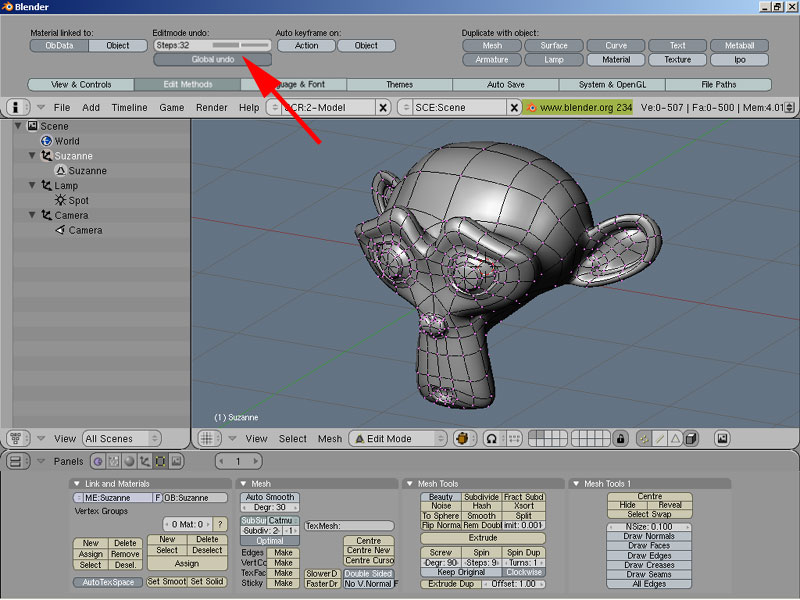This screenshot has height=600, width=800.
Task: Click the 3D view window type icon
Action: [206, 439]
